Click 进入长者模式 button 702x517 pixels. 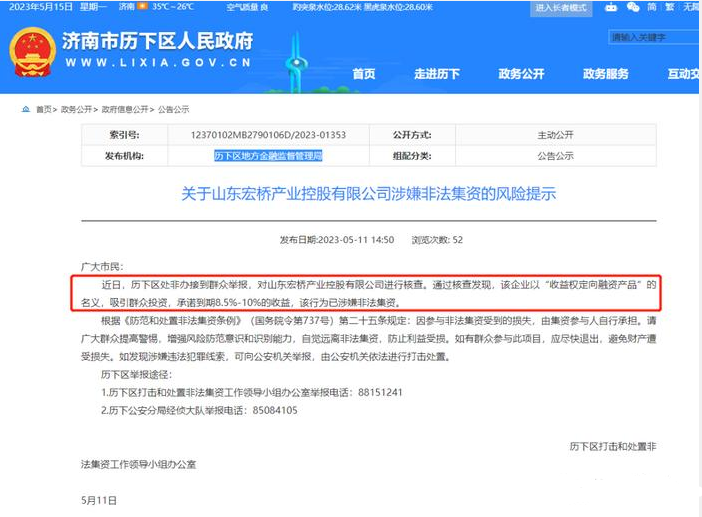tap(561, 8)
